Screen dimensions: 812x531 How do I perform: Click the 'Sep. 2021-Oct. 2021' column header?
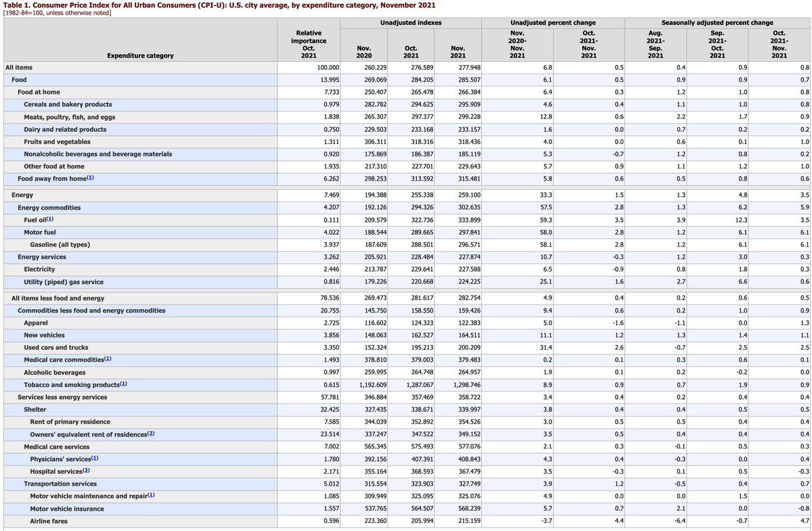click(717, 44)
